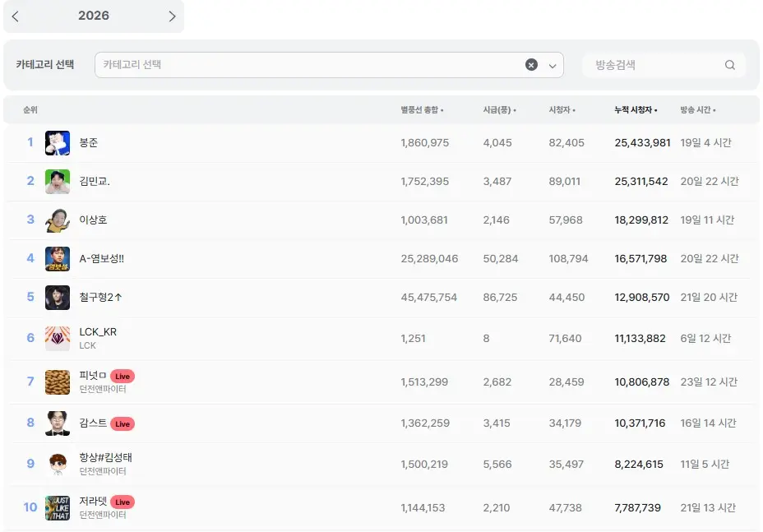Click the LCK_KR channel logo
The height and width of the screenshot is (532, 763).
(58, 339)
